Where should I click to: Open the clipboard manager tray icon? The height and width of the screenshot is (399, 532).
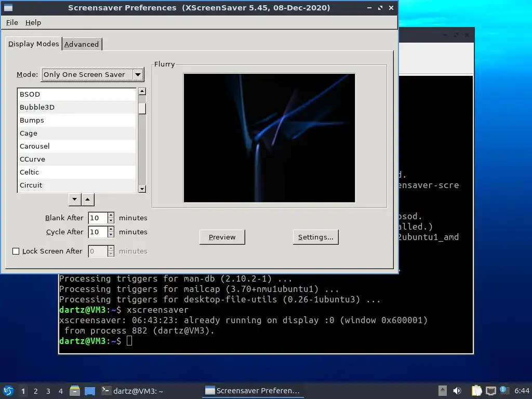(477, 391)
